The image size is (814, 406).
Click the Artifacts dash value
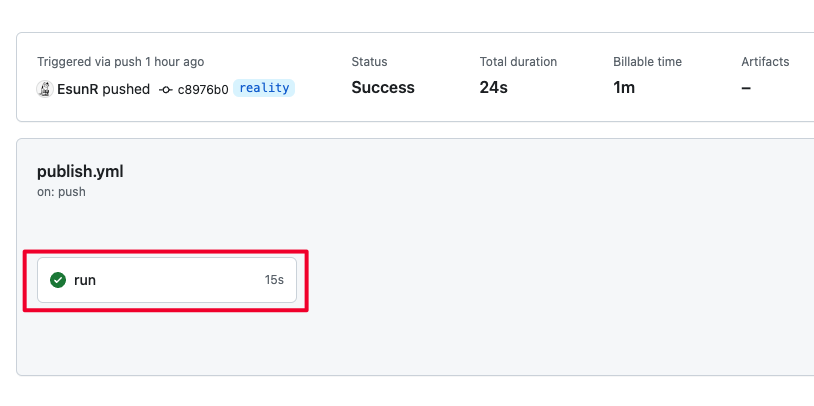pyautogui.click(x=746, y=88)
